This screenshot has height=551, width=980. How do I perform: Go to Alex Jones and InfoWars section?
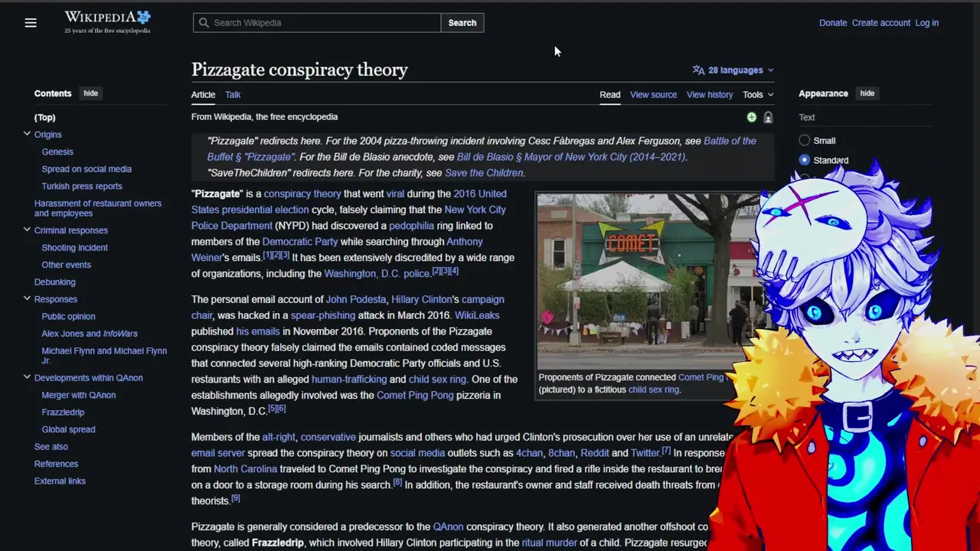click(90, 334)
